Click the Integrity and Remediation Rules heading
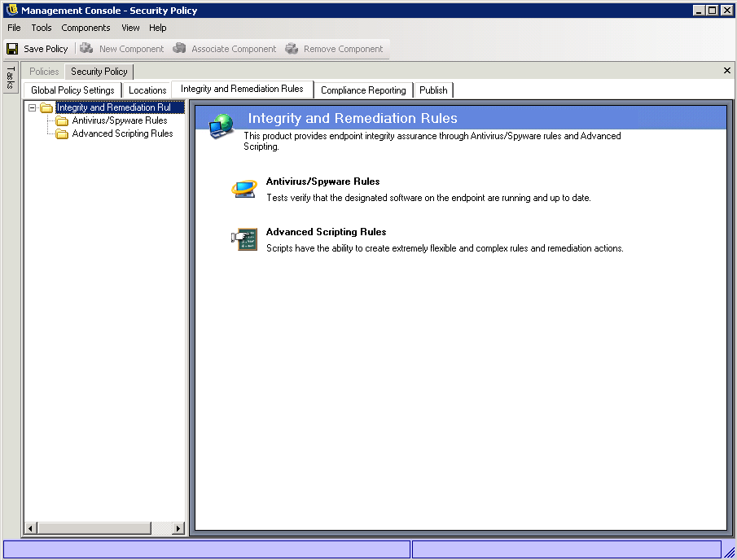 (353, 118)
